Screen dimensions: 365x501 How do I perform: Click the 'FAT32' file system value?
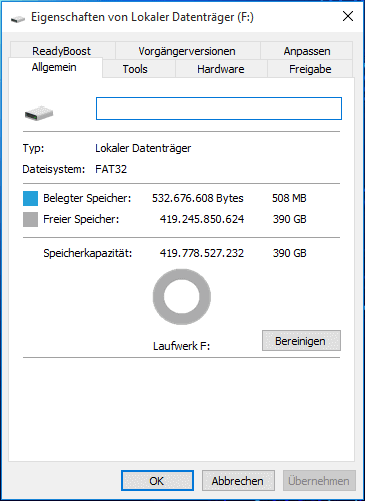coord(111,169)
